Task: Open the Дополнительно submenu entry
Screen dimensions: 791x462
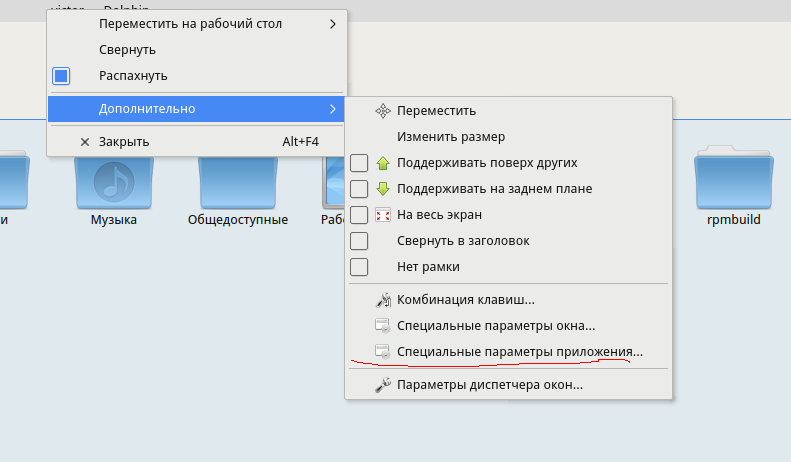Action: (197, 109)
